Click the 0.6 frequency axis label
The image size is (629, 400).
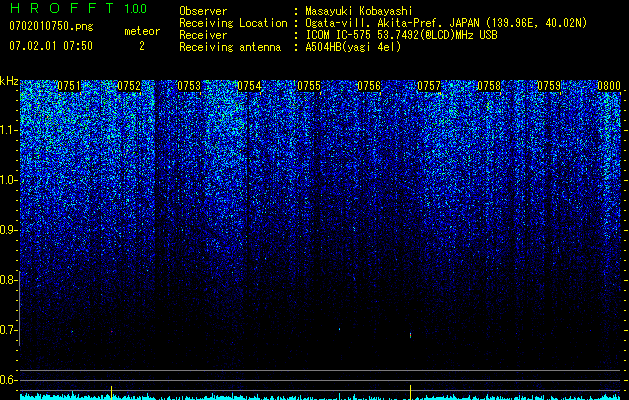coord(8,380)
